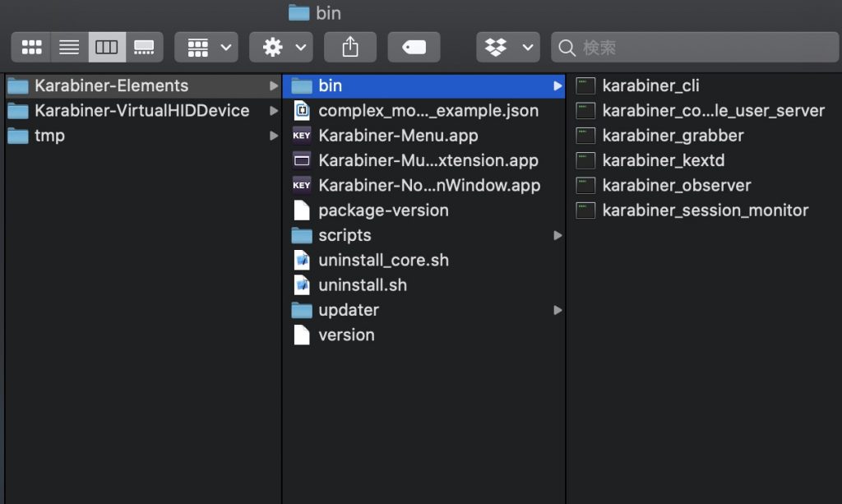Image resolution: width=842 pixels, height=504 pixels.
Task: Click the selected bin folder icon
Action: click(302, 86)
